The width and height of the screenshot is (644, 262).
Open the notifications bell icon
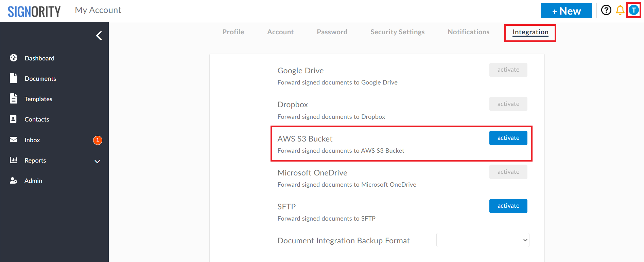[620, 10]
